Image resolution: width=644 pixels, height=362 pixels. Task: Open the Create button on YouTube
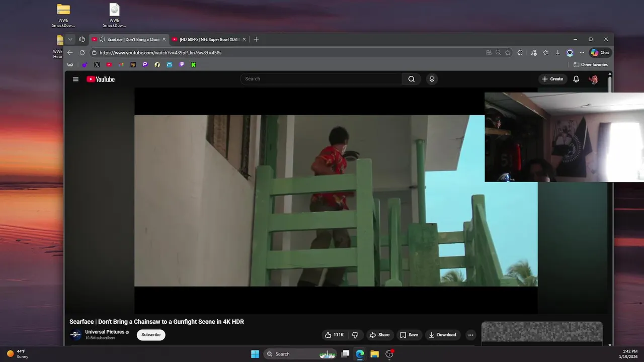552,79
